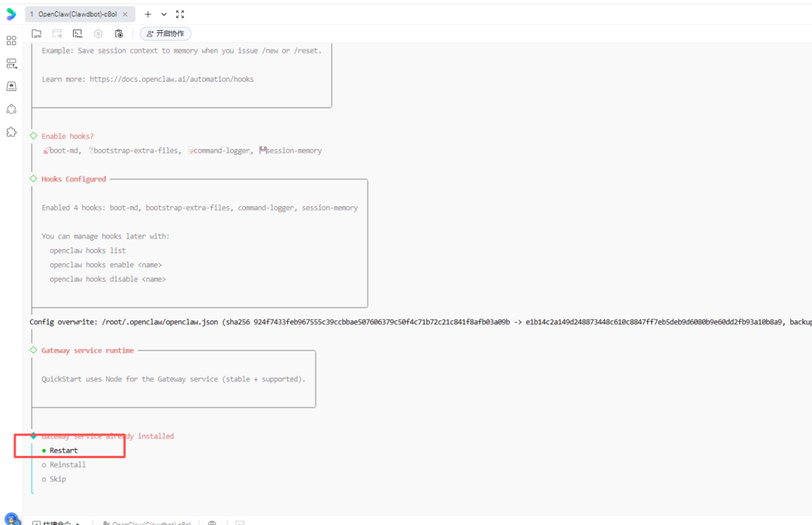Open the cluster nodes sidebar icon

[x=11, y=109]
